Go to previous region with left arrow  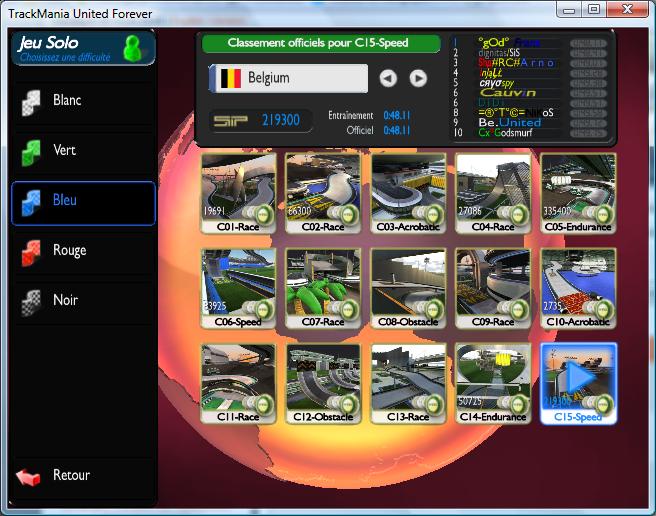[x=388, y=78]
